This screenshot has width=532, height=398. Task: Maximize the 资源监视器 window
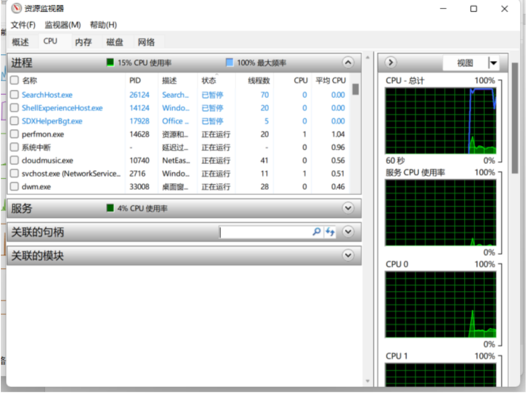point(474,9)
